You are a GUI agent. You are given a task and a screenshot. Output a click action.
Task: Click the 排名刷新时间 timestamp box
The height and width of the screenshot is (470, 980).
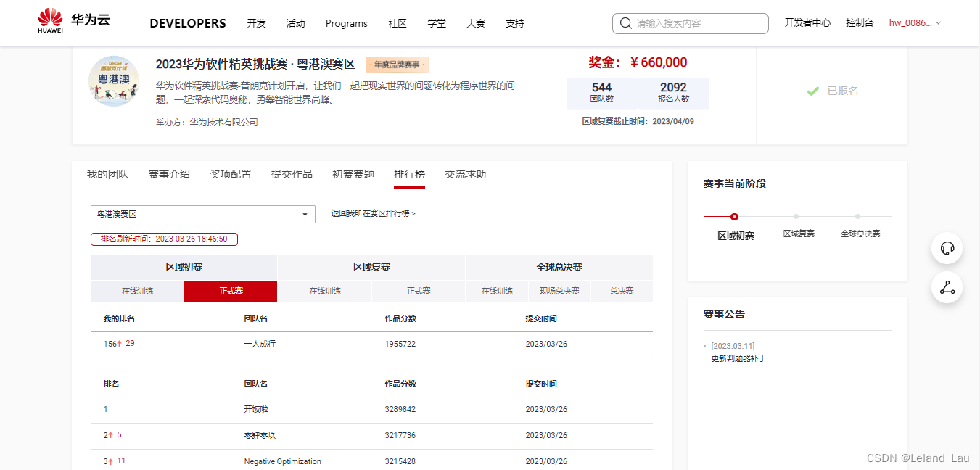[x=164, y=239]
